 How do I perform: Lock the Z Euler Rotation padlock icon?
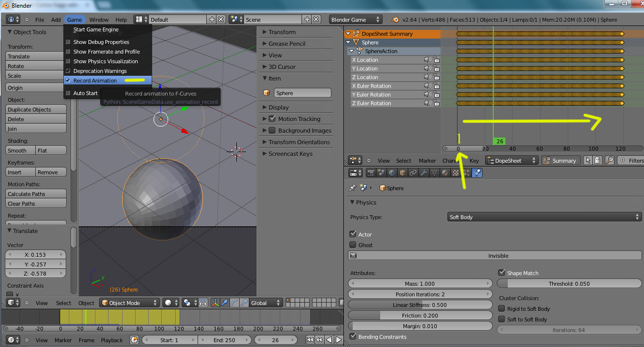point(436,103)
